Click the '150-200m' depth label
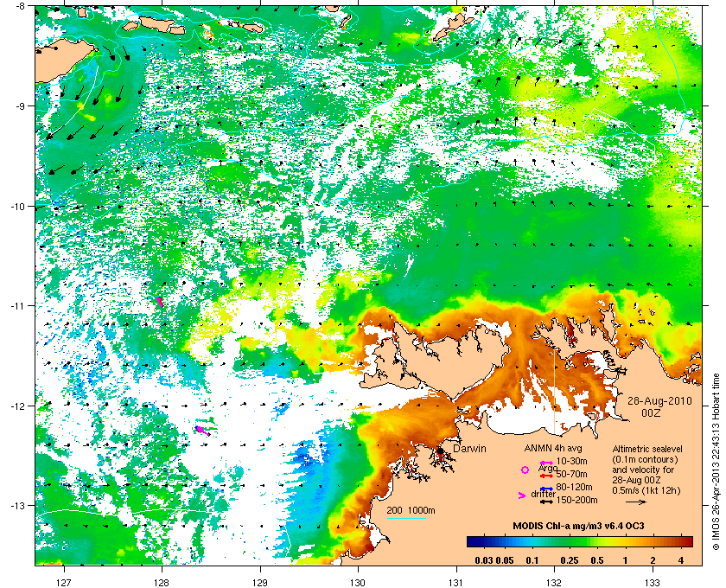726x588 pixels. (576, 500)
